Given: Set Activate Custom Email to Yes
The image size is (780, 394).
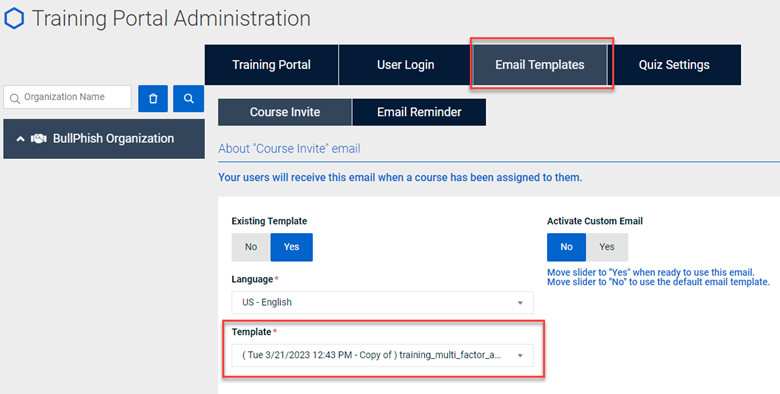Looking at the screenshot, I should (x=607, y=247).
